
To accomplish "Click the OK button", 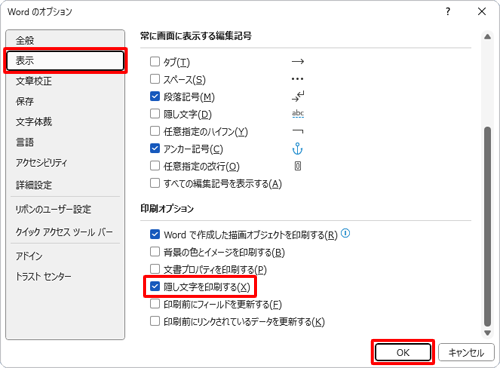I will point(403,352).
